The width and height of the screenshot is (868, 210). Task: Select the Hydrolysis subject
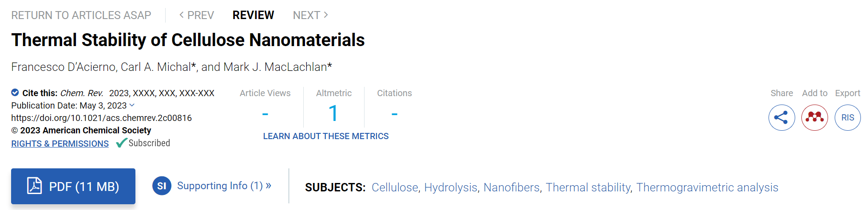click(451, 187)
